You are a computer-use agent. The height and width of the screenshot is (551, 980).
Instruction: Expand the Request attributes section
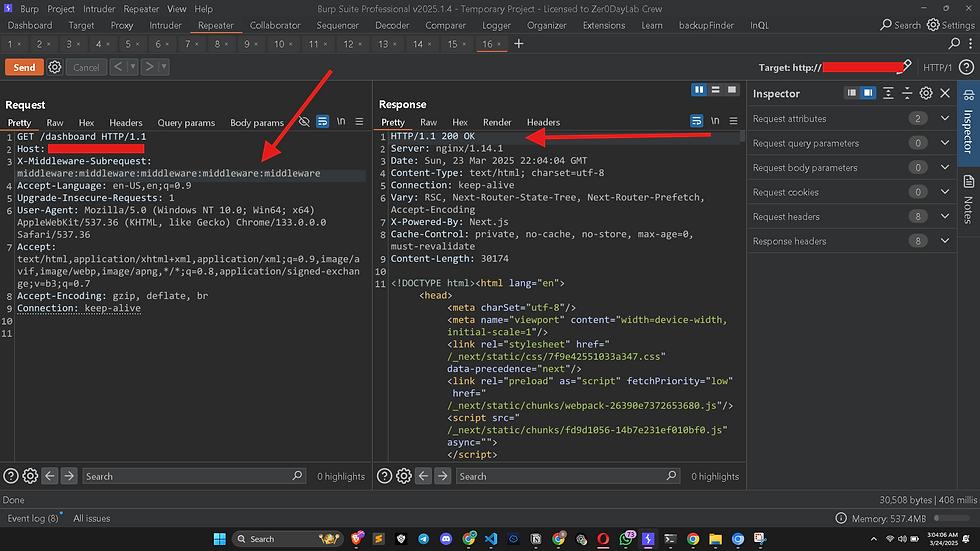click(945, 118)
